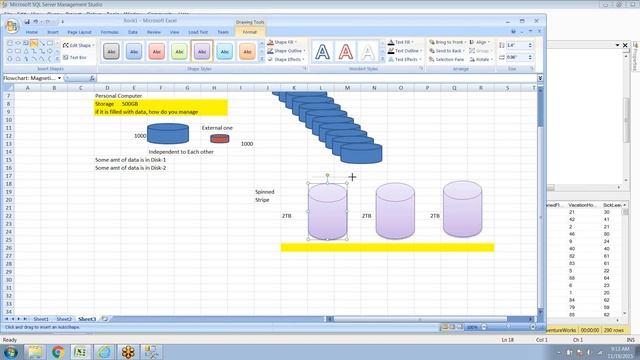Apply the red Abc shape style

156,52
